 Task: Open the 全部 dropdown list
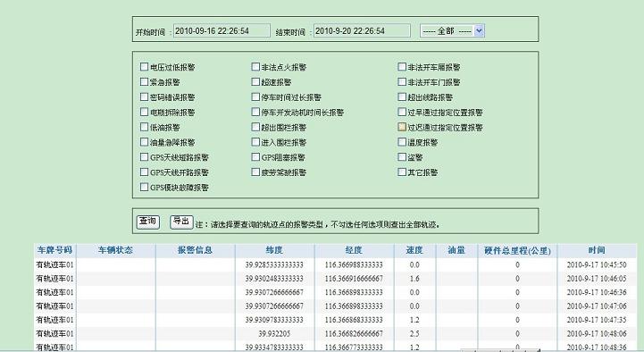coord(452,30)
